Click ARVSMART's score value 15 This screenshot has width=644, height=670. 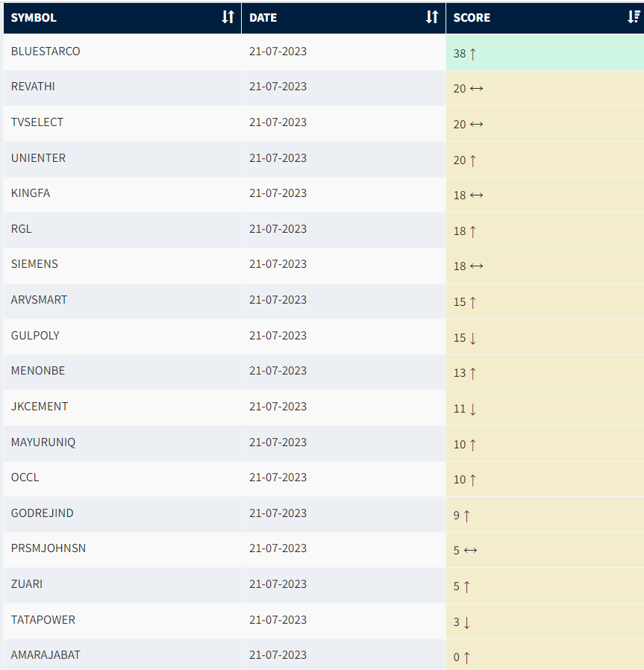[x=460, y=302]
